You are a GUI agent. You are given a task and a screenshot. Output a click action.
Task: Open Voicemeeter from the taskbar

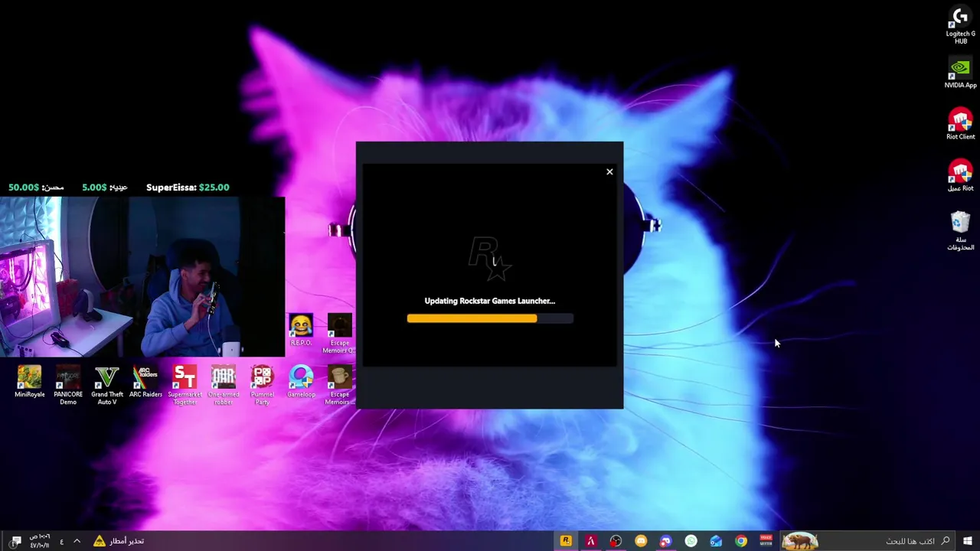(766, 541)
